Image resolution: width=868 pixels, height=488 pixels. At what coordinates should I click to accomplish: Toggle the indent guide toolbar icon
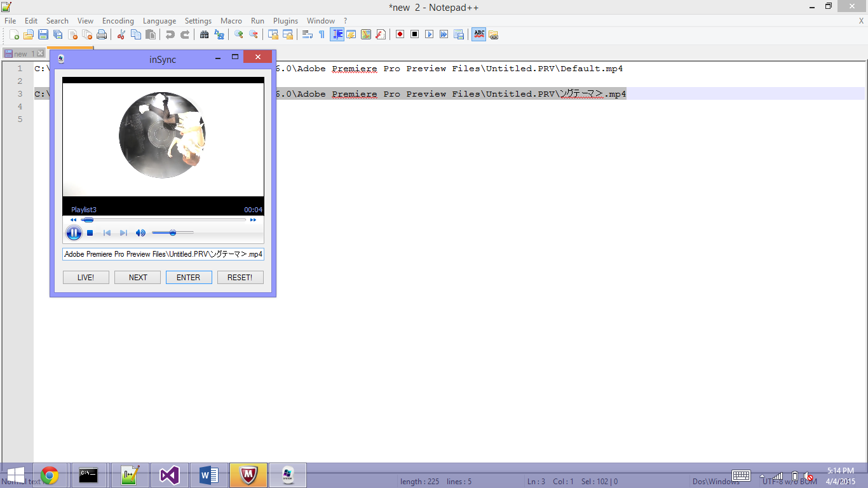click(337, 34)
